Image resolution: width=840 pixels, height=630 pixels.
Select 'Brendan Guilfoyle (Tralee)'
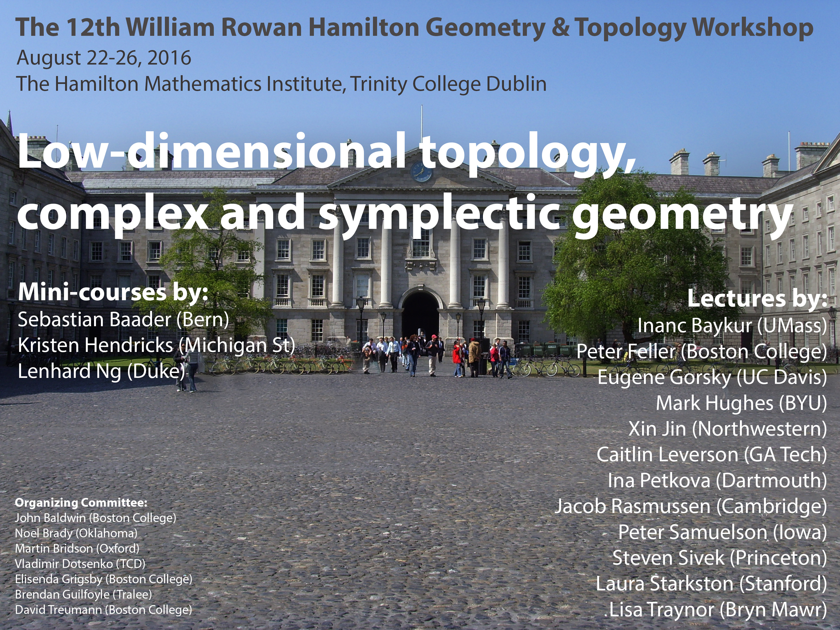tap(83, 594)
